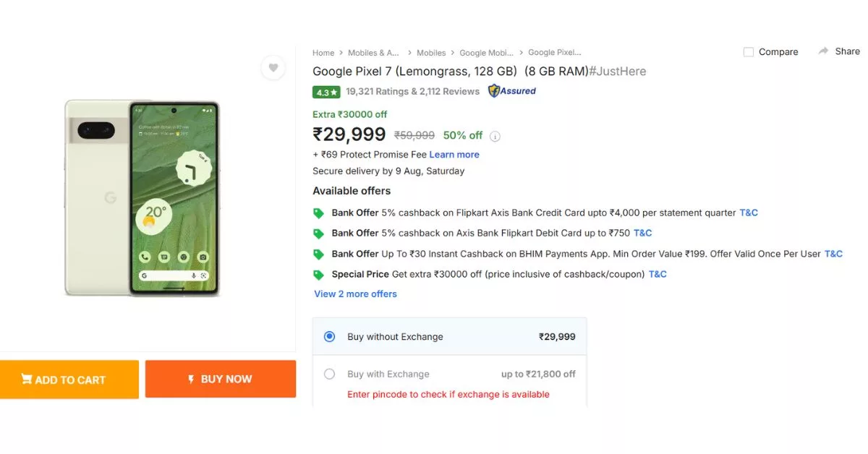The height and width of the screenshot is (454, 868).
Task: Open T&C for Axis Bank Credit Card offer
Action: [x=749, y=213]
